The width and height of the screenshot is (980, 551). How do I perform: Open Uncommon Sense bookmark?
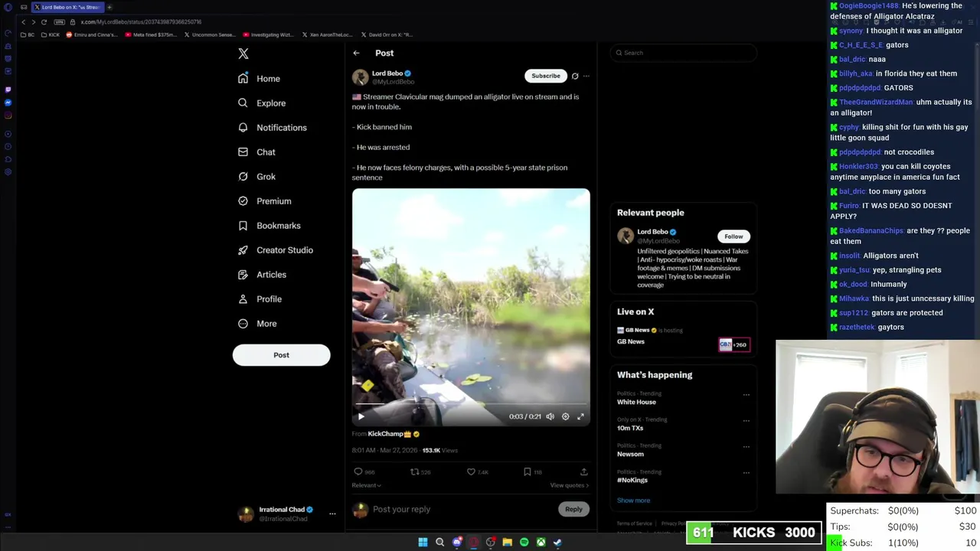[210, 34]
